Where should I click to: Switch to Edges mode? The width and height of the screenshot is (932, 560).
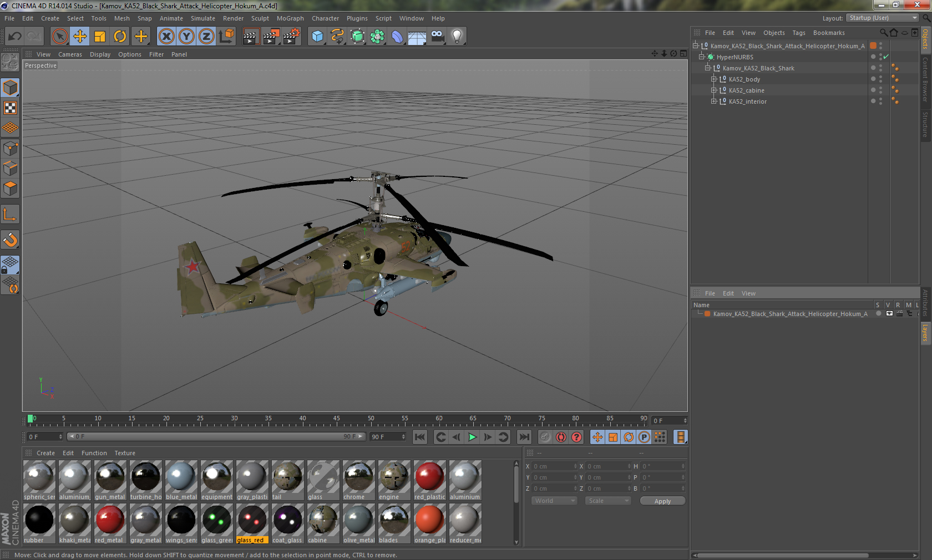[x=10, y=169]
